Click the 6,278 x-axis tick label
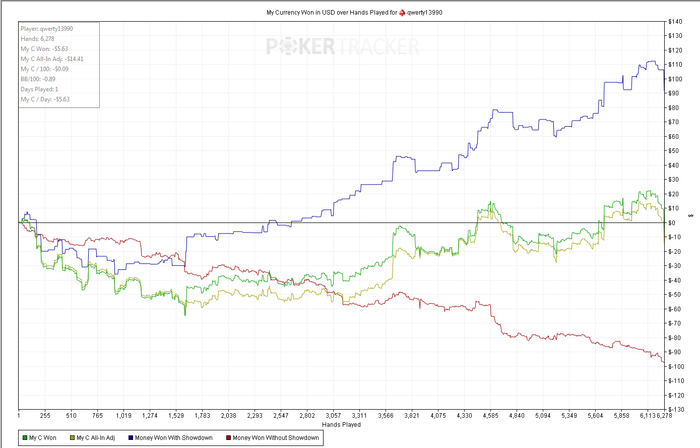 point(664,415)
